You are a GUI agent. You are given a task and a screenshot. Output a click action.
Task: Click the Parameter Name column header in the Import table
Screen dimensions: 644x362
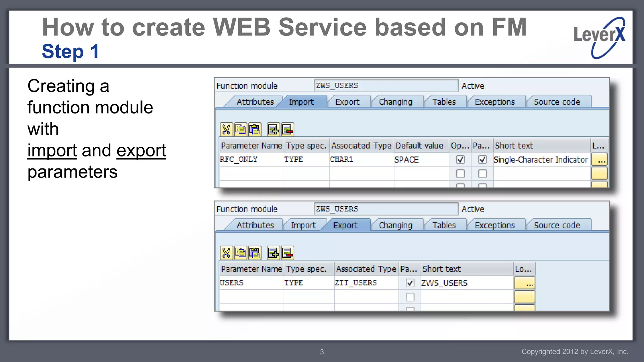pyautogui.click(x=252, y=145)
